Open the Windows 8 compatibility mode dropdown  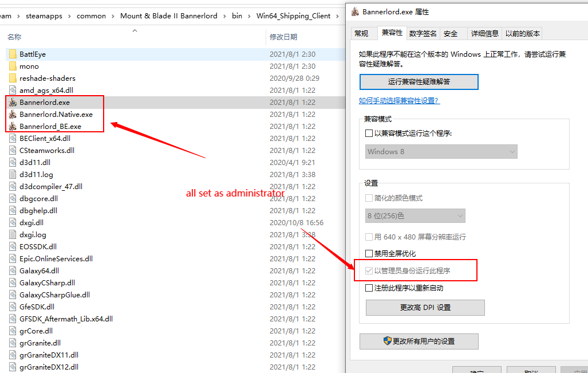point(441,152)
